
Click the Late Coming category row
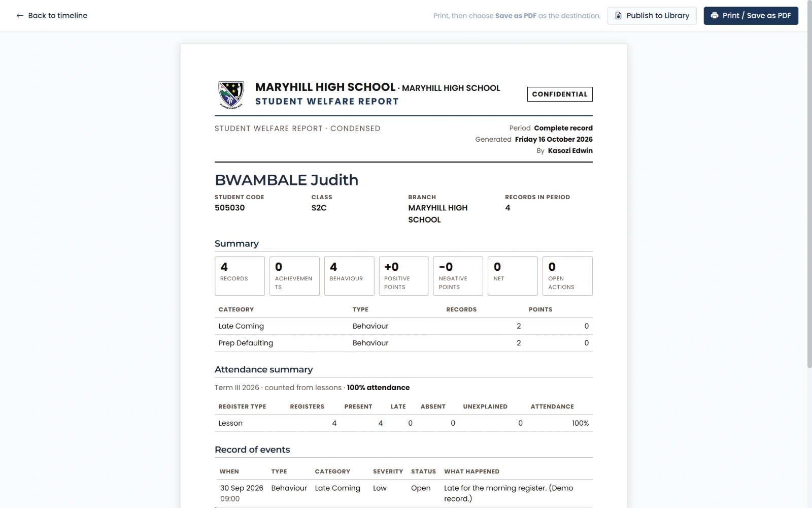(x=403, y=326)
